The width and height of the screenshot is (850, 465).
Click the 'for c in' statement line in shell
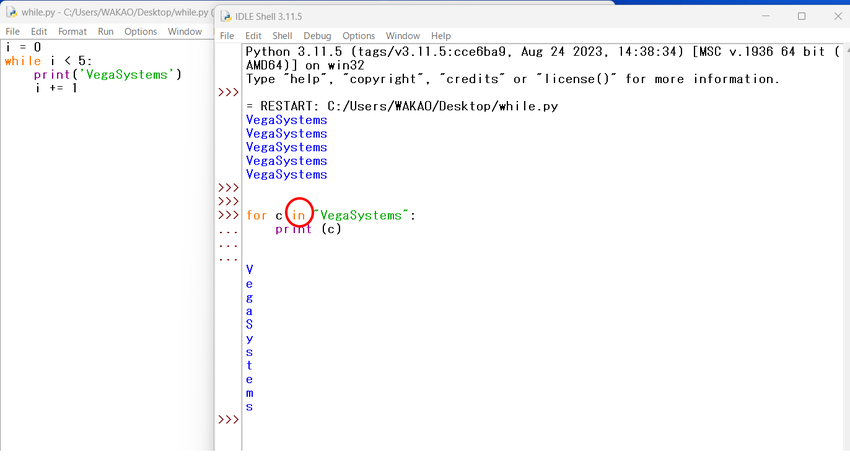tap(331, 215)
